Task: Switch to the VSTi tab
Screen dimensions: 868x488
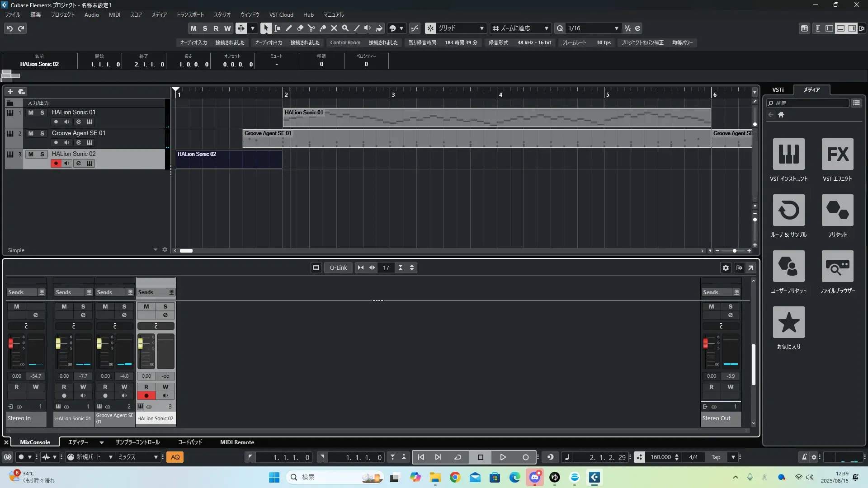Action: pyautogui.click(x=778, y=89)
